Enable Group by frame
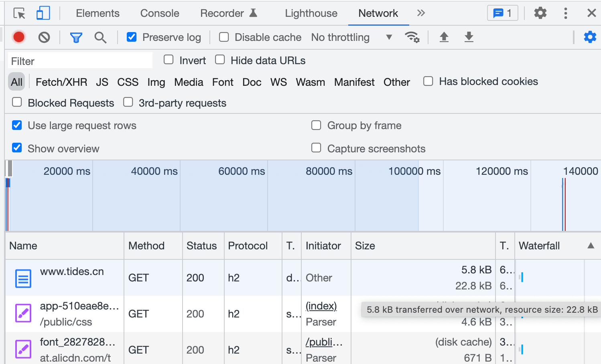 pyautogui.click(x=316, y=125)
